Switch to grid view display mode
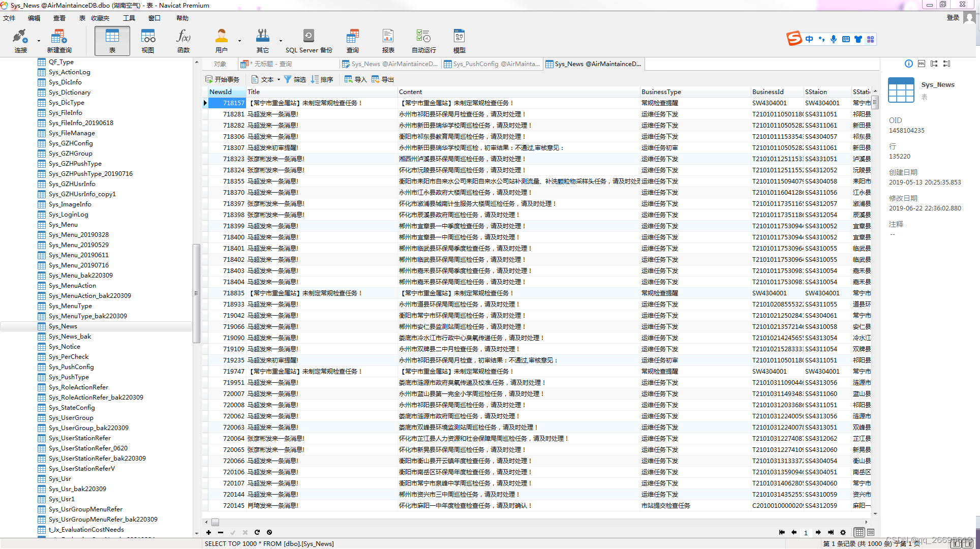The image size is (980, 549). coord(859,532)
